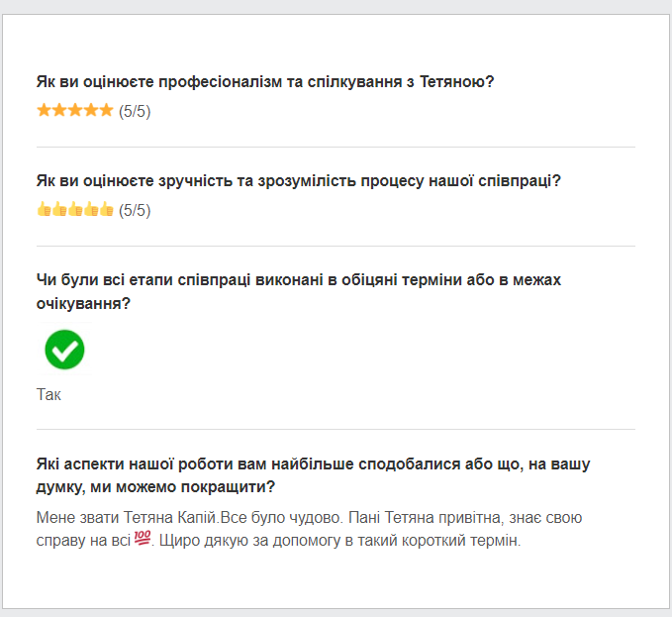The height and width of the screenshot is (617, 672).
Task: Click the third thumbs-up emoji icon
Action: pyautogui.click(x=75, y=209)
